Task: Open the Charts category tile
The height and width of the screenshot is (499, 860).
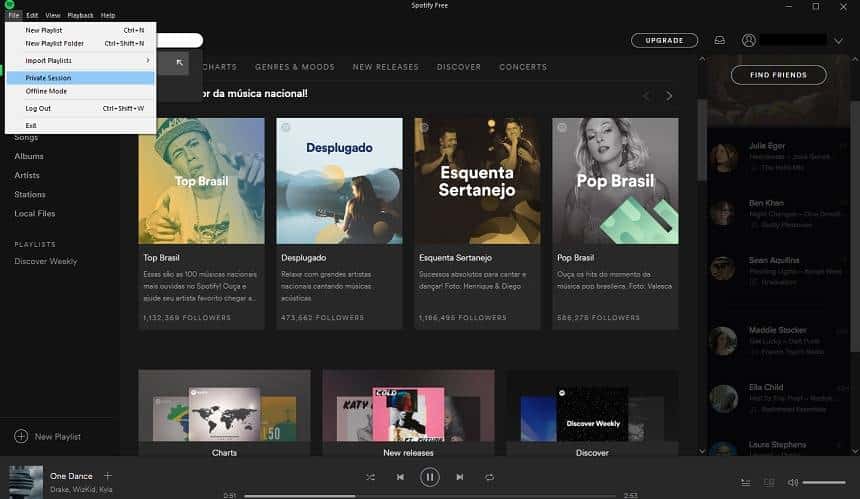Action: click(224, 412)
